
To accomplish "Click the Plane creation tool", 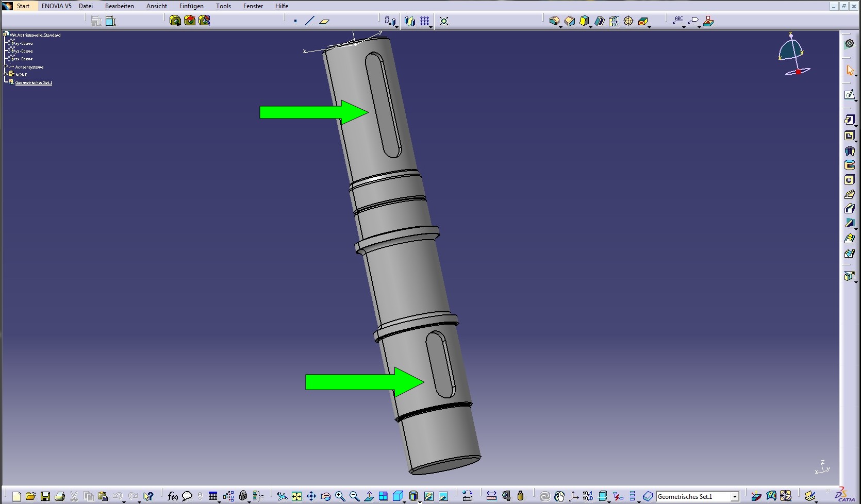I will [x=324, y=21].
